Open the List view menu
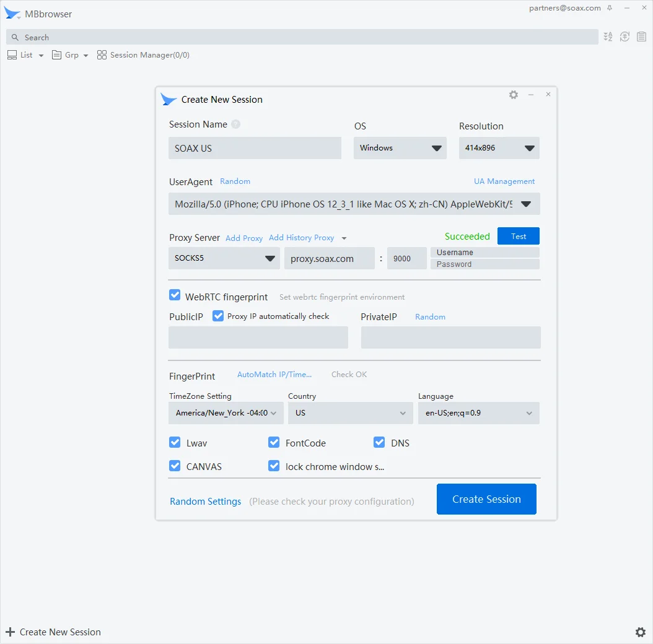 pos(25,55)
